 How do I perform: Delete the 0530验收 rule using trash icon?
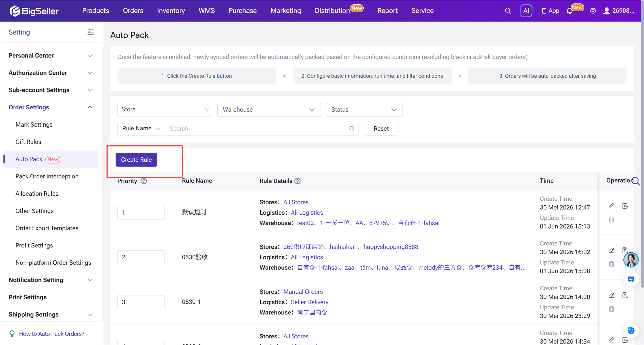tap(612, 264)
